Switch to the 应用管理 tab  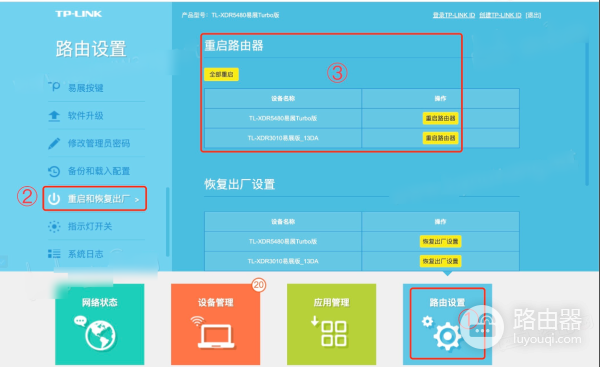click(331, 324)
